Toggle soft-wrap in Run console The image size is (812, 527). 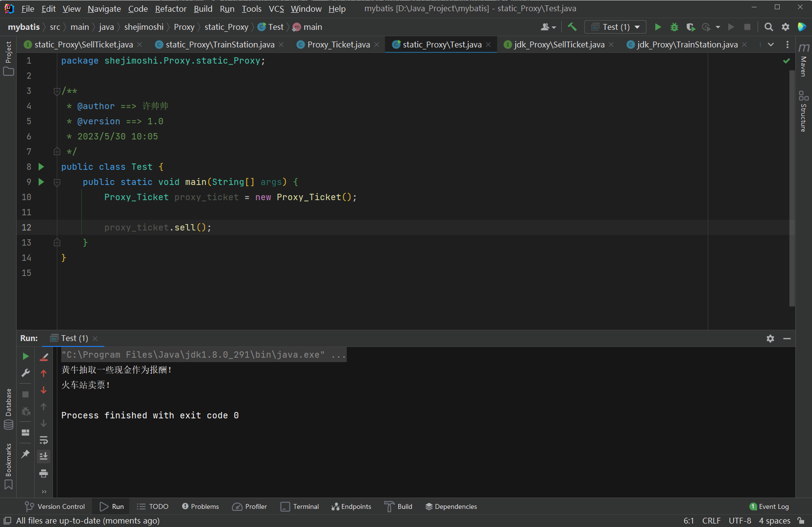coord(44,440)
